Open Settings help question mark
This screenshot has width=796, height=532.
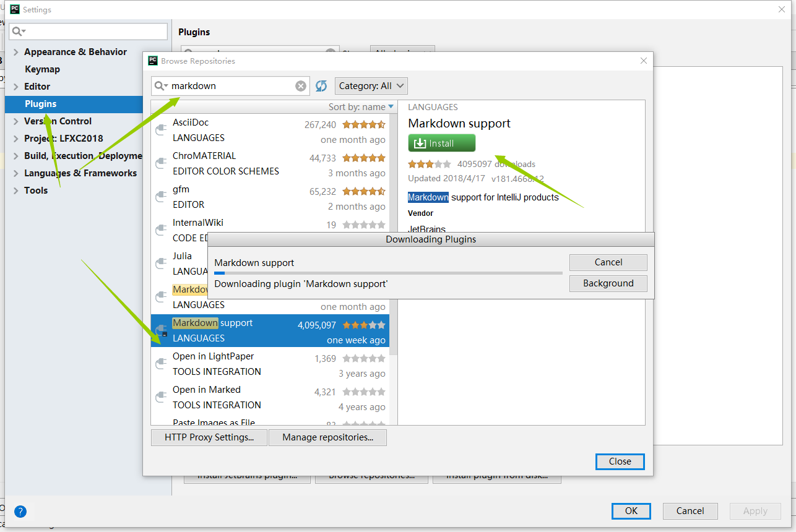tap(20, 512)
